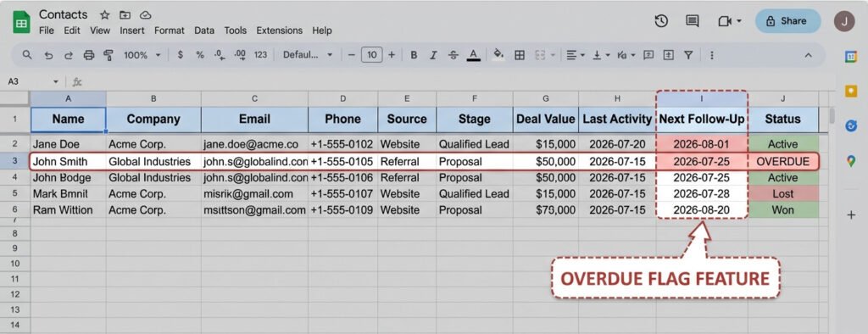Select cell jane.doe@acme.co
This screenshot has width=868, height=334.
click(x=254, y=144)
